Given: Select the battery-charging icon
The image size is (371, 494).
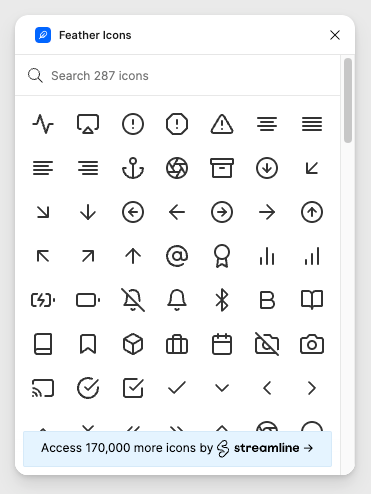Looking at the screenshot, I should 43,300.
